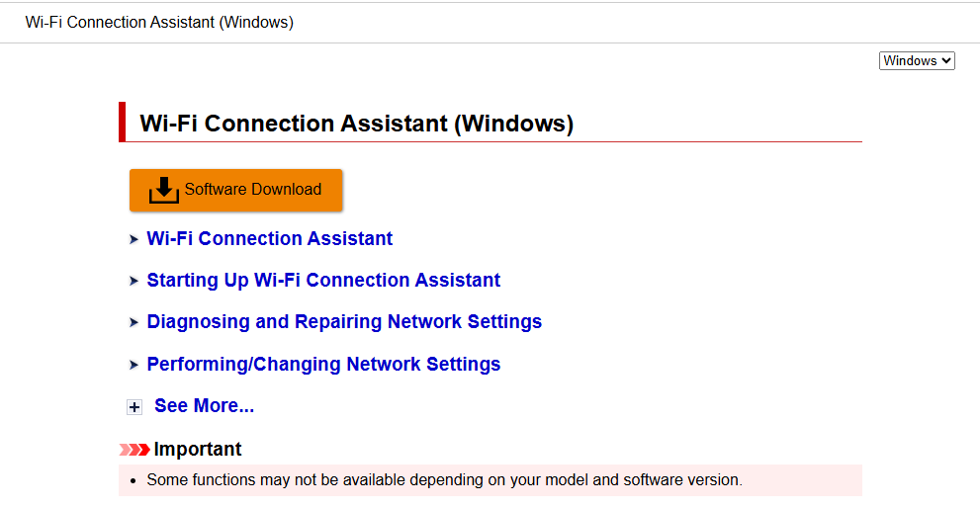Click the plus icon beside See More
Image resolution: width=980 pixels, height=507 pixels.
[x=134, y=407]
